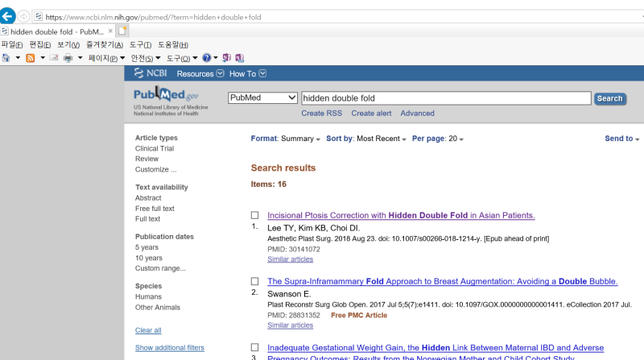Open the Supra-Inframammary Fold Approach article
Screen dimensions: 644x360
point(442,282)
